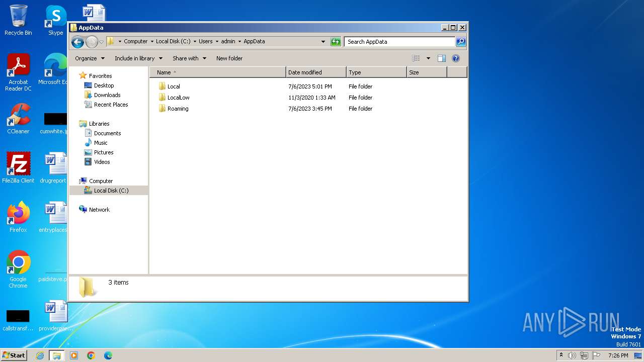Launch Chrome from the taskbar
The image size is (644, 362).
tap(91, 355)
